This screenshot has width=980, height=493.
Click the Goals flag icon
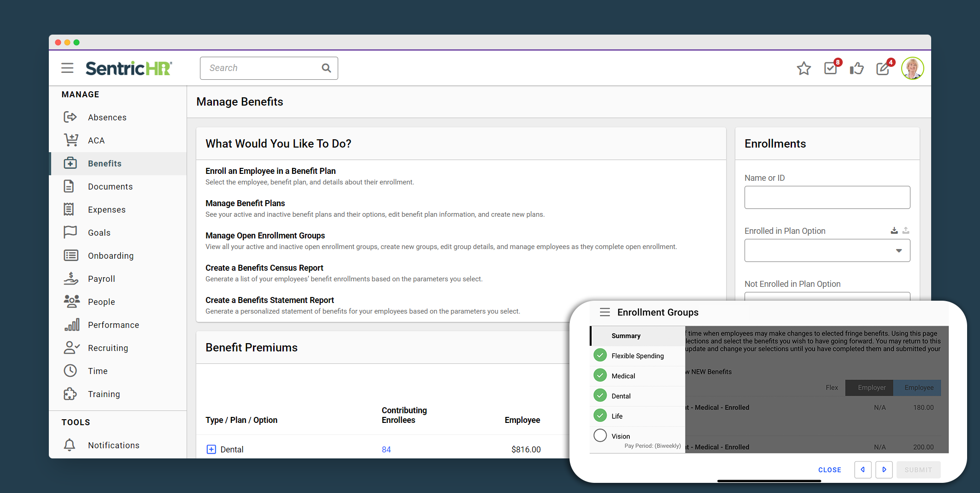(70, 232)
